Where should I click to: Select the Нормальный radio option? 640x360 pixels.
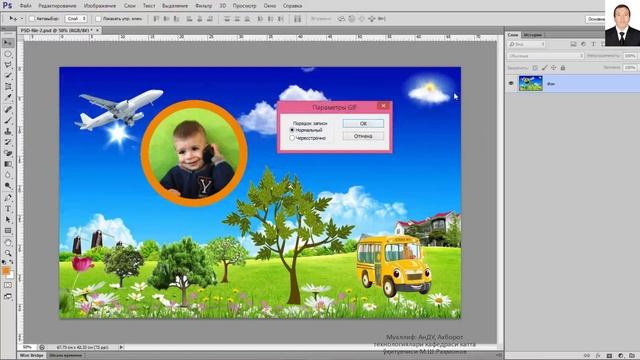(292, 130)
